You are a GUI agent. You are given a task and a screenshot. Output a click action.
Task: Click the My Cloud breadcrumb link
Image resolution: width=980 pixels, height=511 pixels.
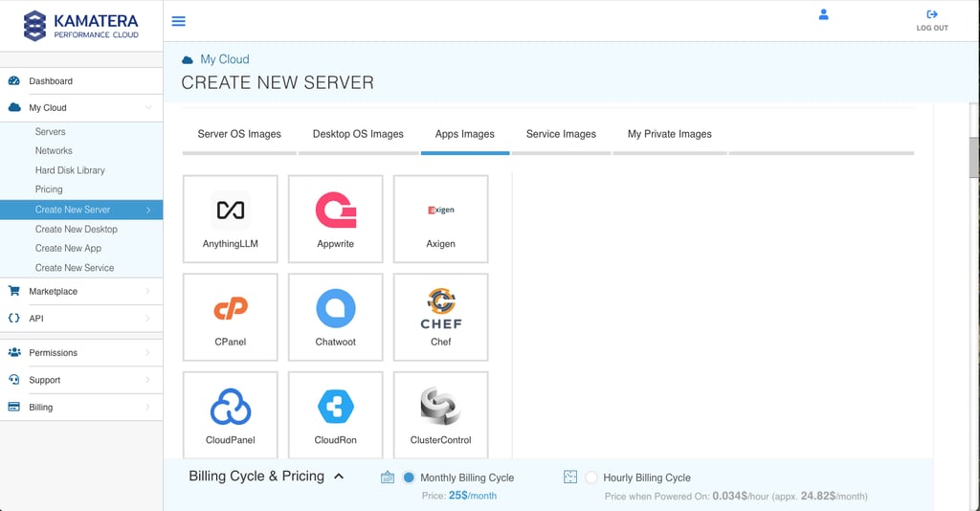225,59
